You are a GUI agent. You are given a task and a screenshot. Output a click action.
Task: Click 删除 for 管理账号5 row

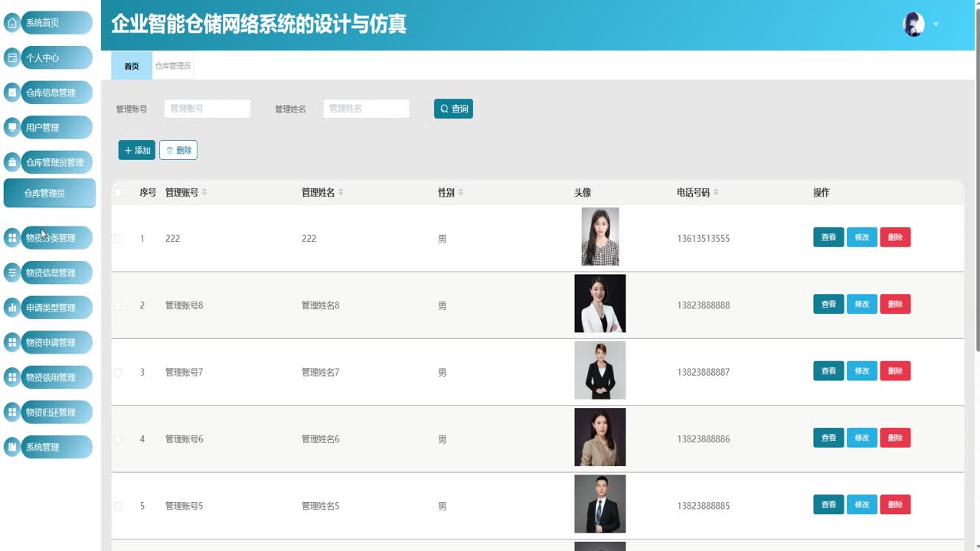pyautogui.click(x=895, y=504)
